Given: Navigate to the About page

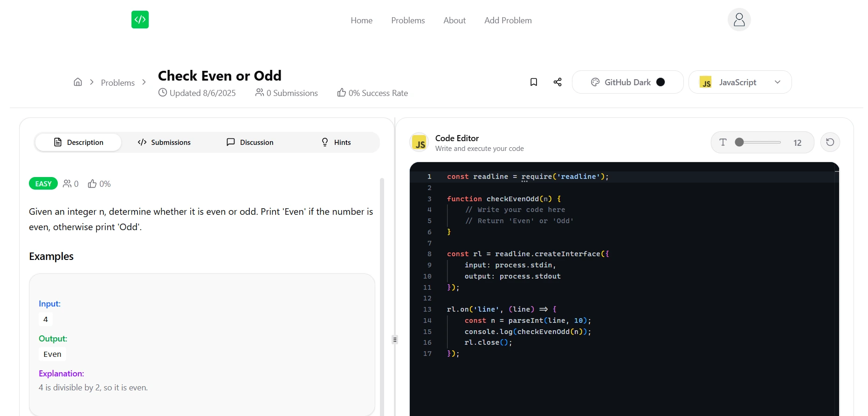Looking at the screenshot, I should [454, 20].
